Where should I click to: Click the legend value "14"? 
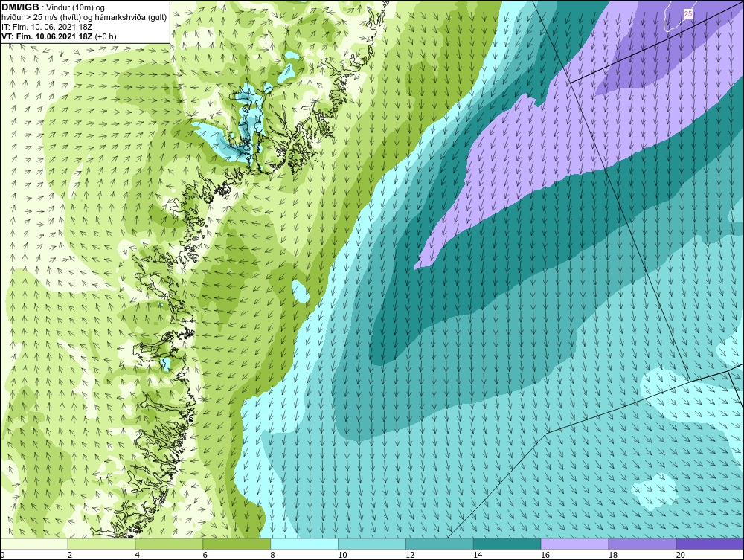(x=478, y=555)
